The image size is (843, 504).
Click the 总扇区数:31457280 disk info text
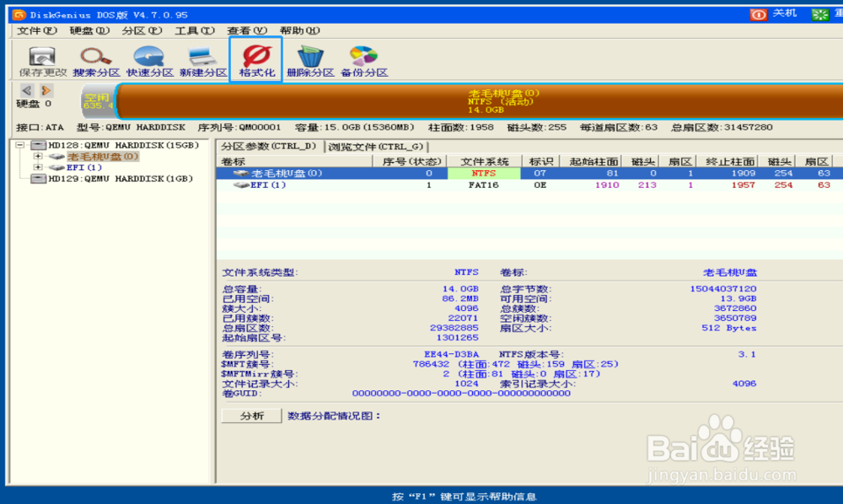pyautogui.click(x=722, y=127)
